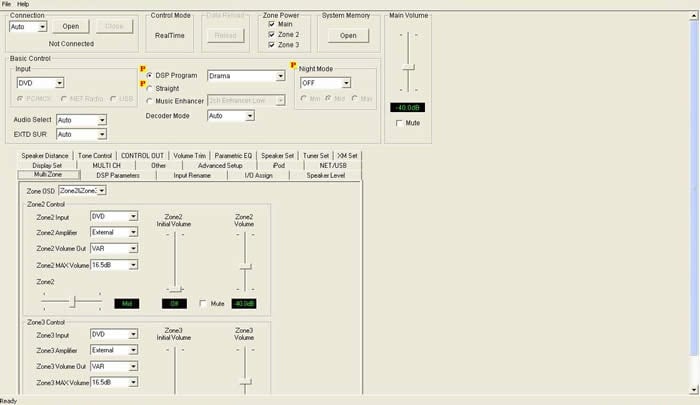The height and width of the screenshot is (405, 700).
Task: Click the Main Volume slider handle
Action: point(408,66)
